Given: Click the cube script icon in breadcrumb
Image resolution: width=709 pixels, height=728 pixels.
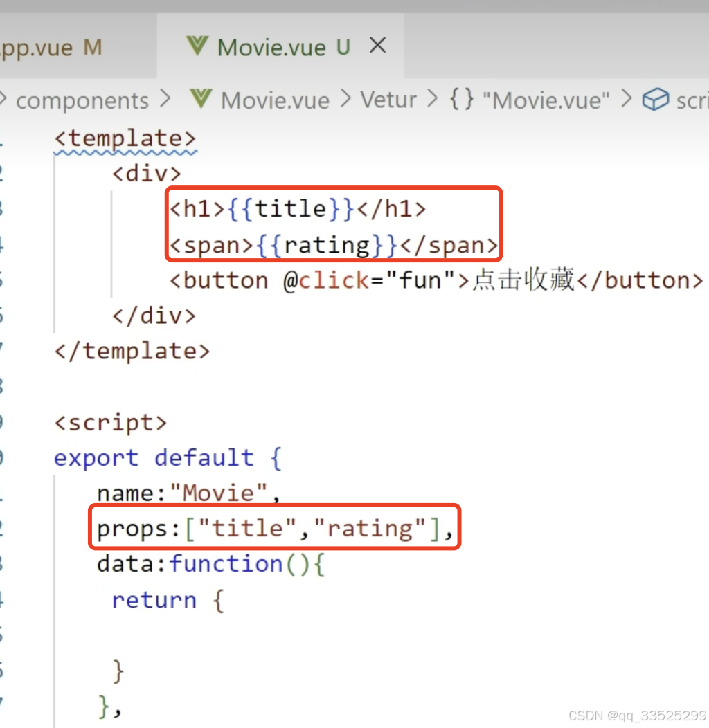Looking at the screenshot, I should click(x=656, y=99).
